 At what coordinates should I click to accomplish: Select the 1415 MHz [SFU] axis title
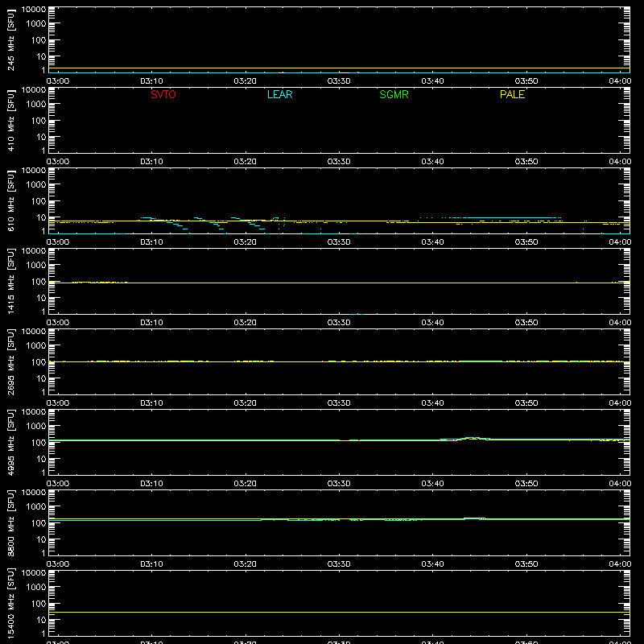click(10, 281)
